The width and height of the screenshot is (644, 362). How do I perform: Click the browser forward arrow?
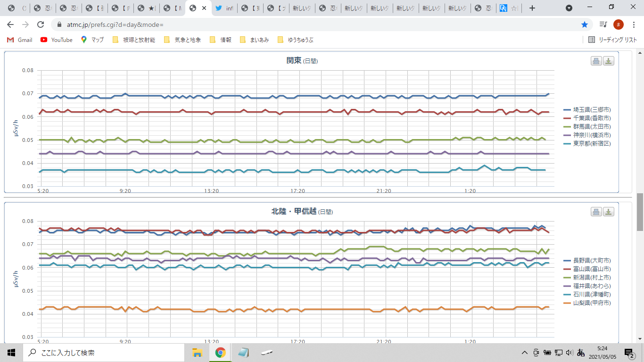click(25, 25)
